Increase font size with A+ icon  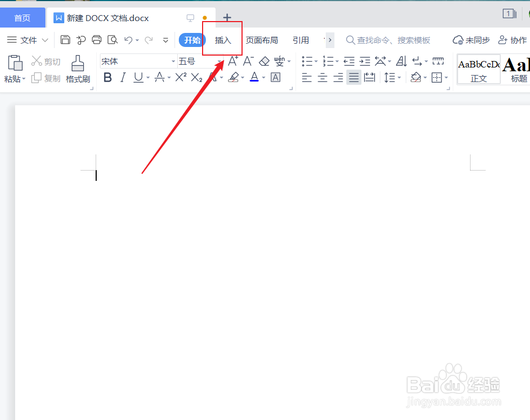(232, 61)
